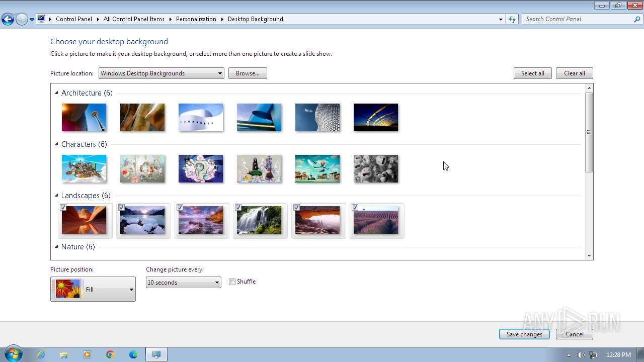Screen dimensions: 644x362
Task: Go to All Control Panel Items breadcrumb
Action: pyautogui.click(x=134, y=19)
